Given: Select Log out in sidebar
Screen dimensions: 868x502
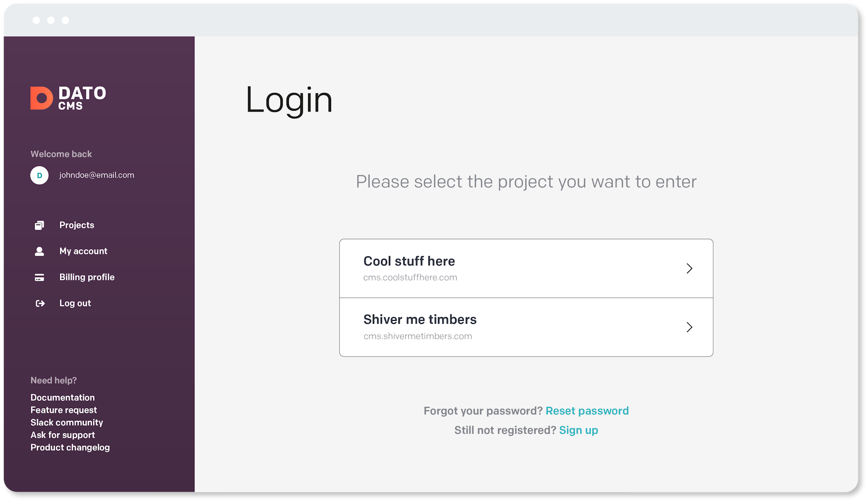Looking at the screenshot, I should 75,303.
